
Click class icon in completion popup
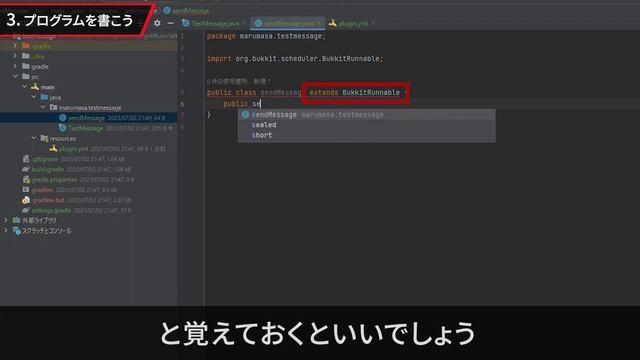[245, 115]
